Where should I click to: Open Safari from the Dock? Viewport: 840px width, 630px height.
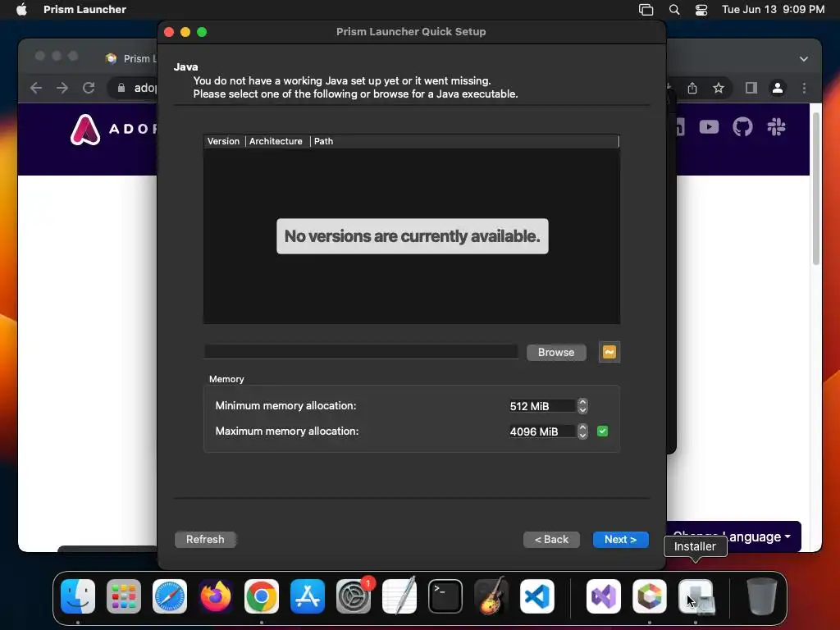170,596
